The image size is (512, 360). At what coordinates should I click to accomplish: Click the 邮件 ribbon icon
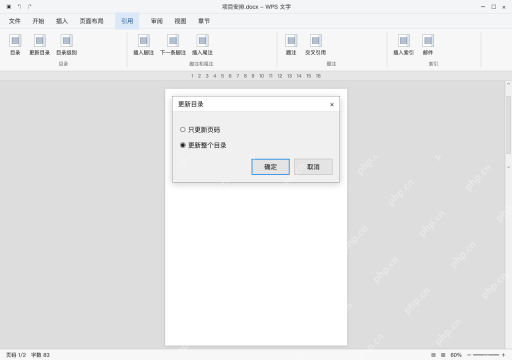tap(428, 41)
